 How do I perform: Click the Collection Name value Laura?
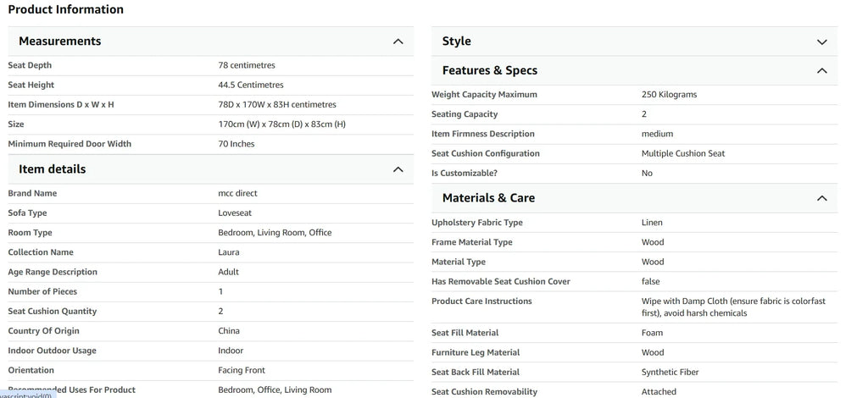[229, 252]
